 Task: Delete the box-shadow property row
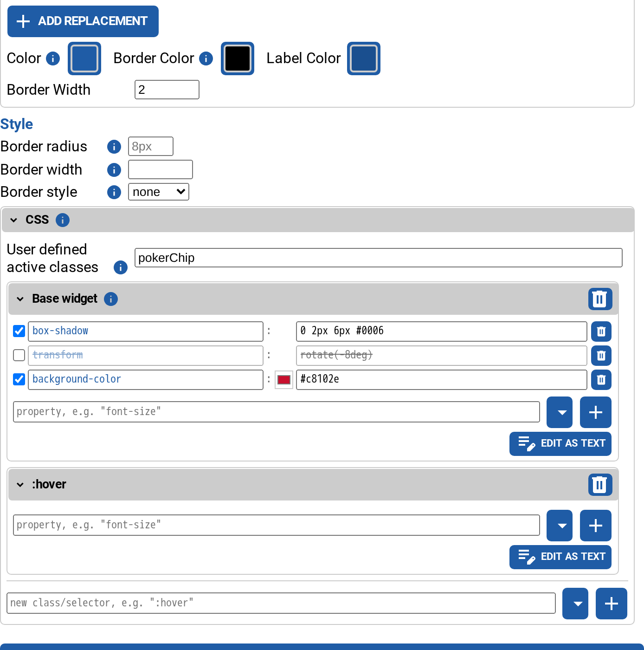[x=601, y=331]
